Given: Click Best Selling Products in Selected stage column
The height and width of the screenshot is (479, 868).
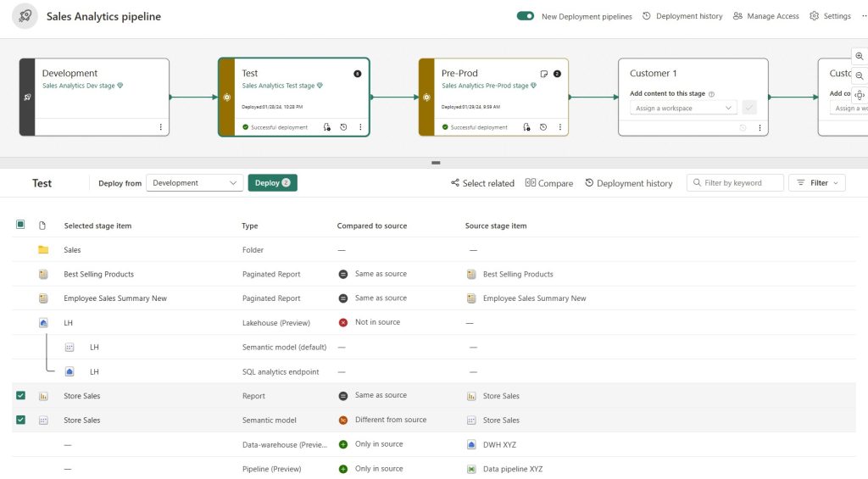Looking at the screenshot, I should (x=98, y=274).
